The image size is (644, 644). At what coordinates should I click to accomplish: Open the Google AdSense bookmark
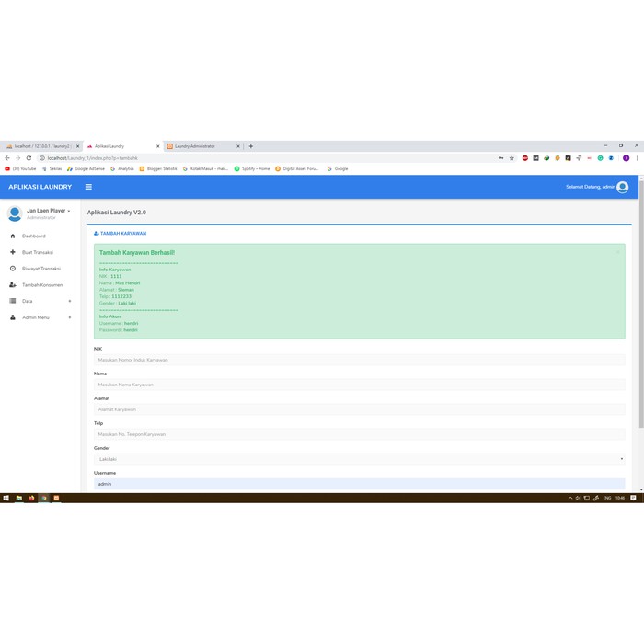[x=86, y=168]
